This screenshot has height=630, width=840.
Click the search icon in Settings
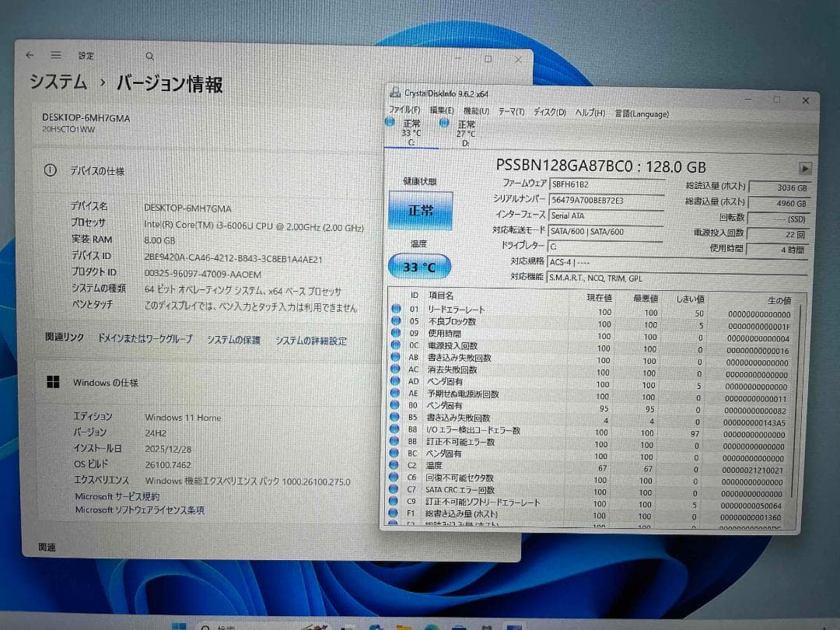(149, 56)
